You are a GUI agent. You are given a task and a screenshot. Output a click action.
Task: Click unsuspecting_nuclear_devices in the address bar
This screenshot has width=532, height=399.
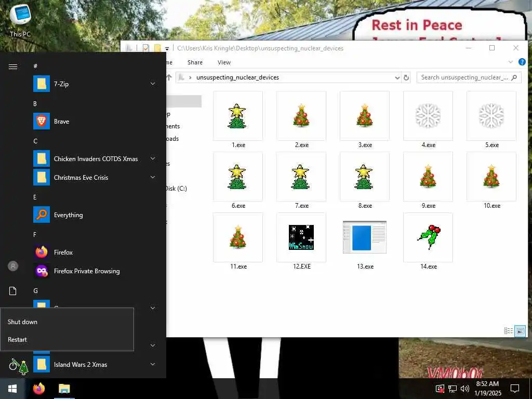237,77
